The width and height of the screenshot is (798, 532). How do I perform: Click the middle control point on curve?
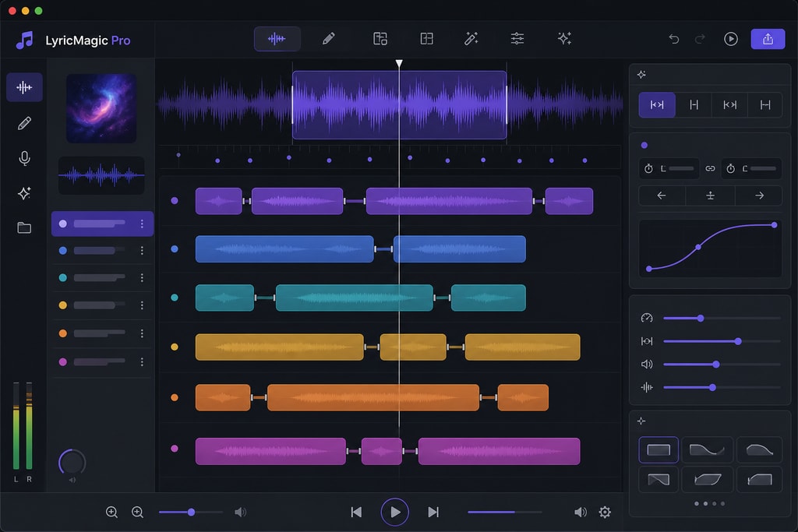click(698, 247)
